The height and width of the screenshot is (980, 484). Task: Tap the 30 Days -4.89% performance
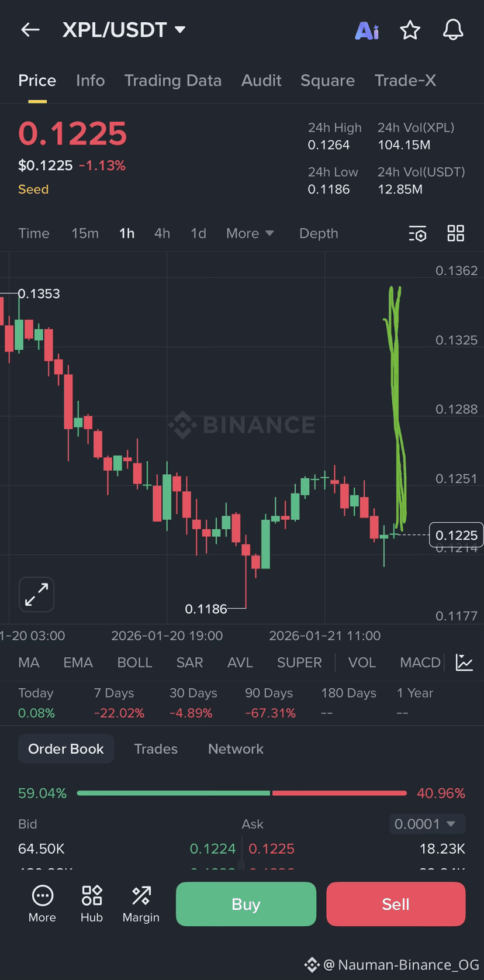[x=193, y=703]
